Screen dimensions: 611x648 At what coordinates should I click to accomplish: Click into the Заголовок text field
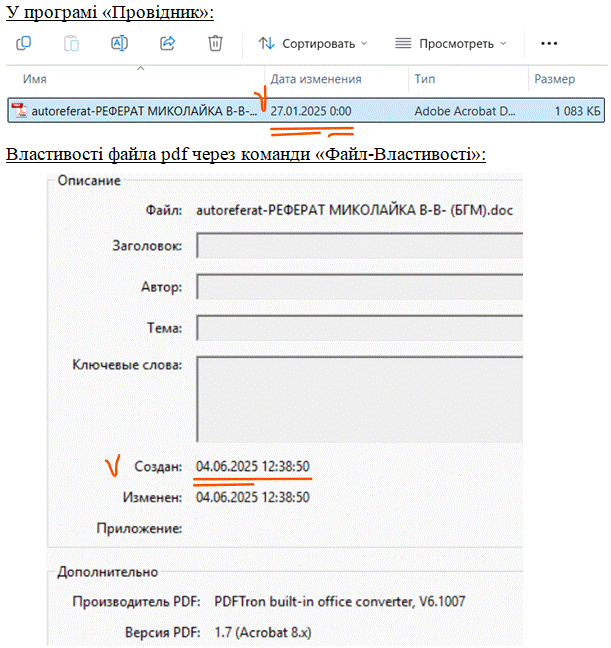pos(360,246)
